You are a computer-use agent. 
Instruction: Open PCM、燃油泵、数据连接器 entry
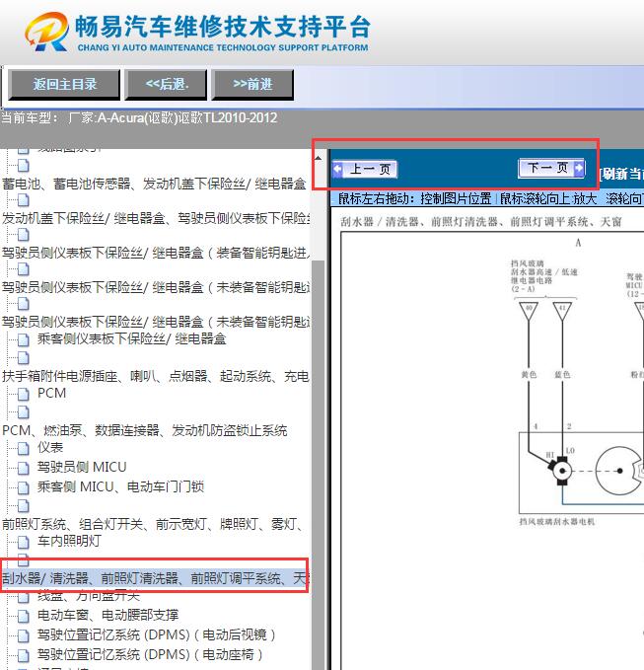(x=145, y=430)
